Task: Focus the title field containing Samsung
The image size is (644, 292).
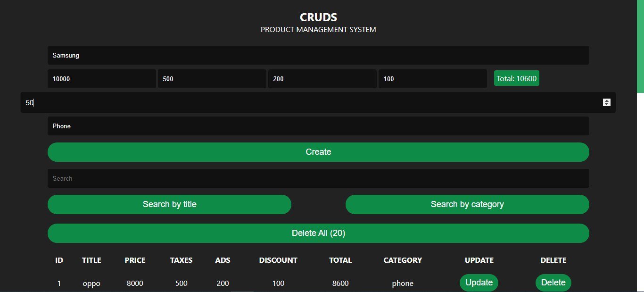Action: [x=318, y=55]
